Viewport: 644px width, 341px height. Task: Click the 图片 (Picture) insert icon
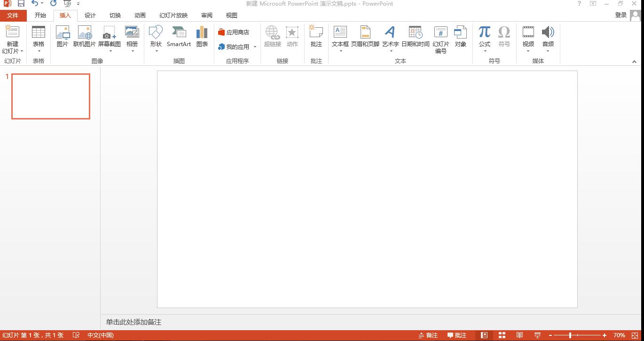(63, 36)
